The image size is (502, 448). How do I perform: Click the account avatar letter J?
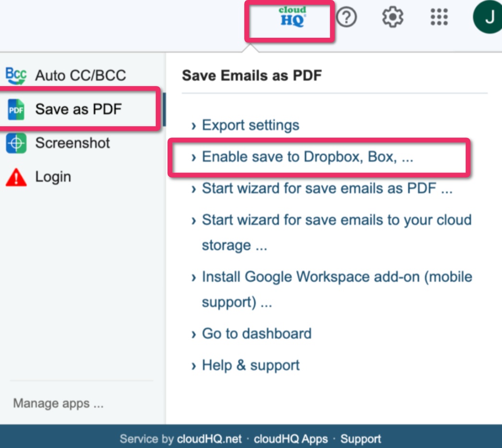click(x=488, y=17)
